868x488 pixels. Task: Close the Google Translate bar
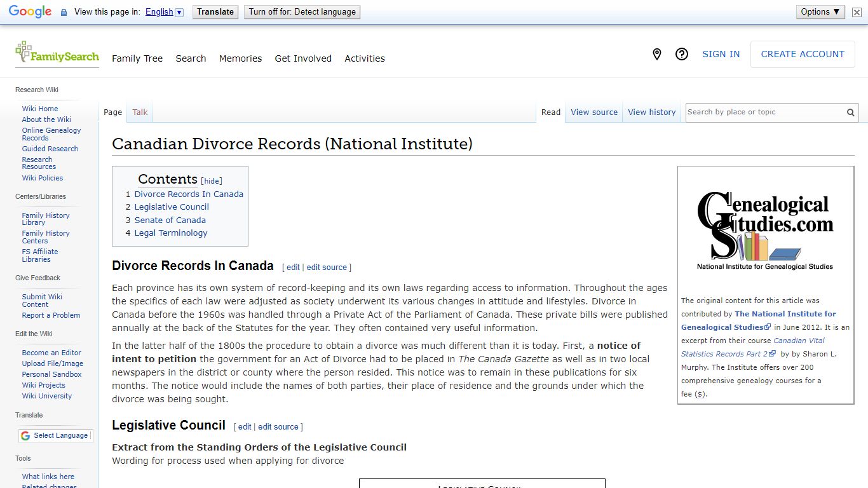click(857, 12)
